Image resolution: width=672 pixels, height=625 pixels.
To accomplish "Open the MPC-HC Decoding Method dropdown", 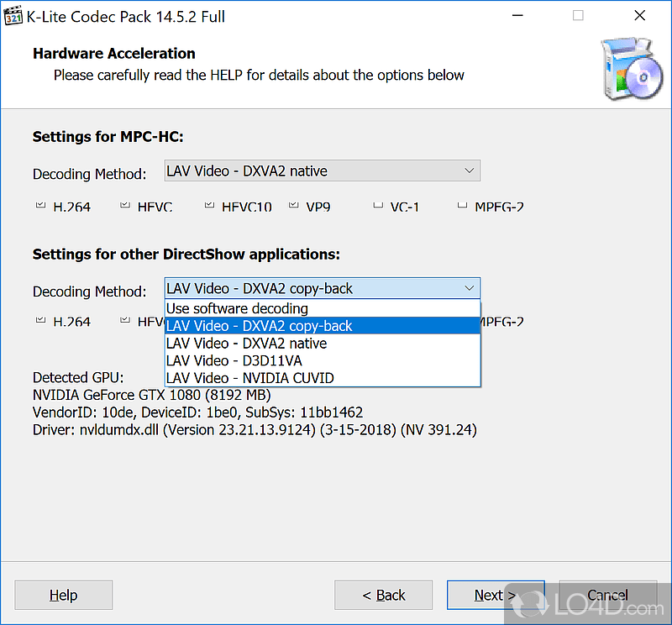I will tap(470, 170).
